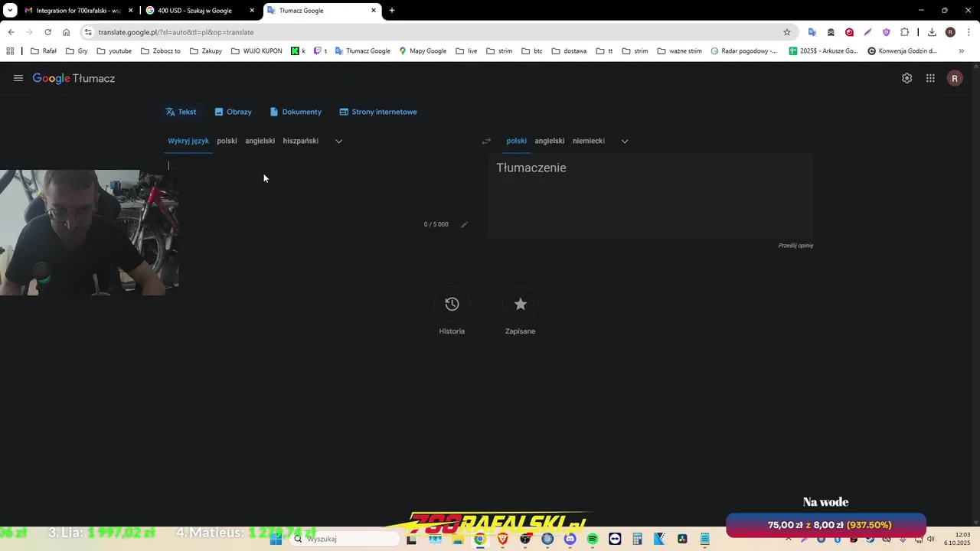This screenshot has height=551, width=980.
Task: Open the youtube bookmarks folder
Action: (x=114, y=51)
